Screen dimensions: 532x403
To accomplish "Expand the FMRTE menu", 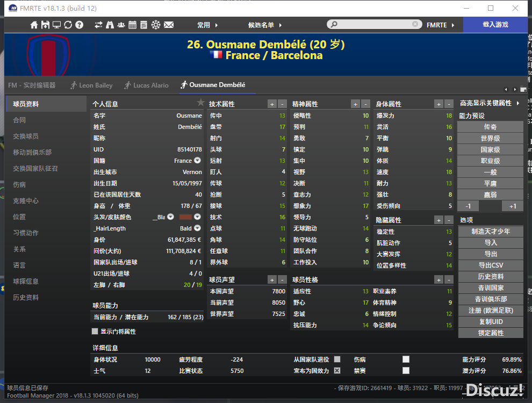I will pos(441,25).
